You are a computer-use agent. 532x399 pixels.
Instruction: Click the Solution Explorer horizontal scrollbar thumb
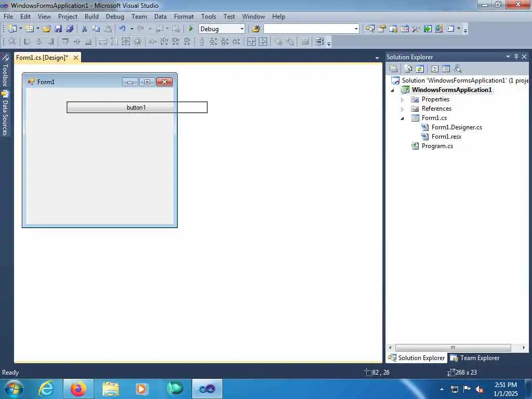[453, 348]
